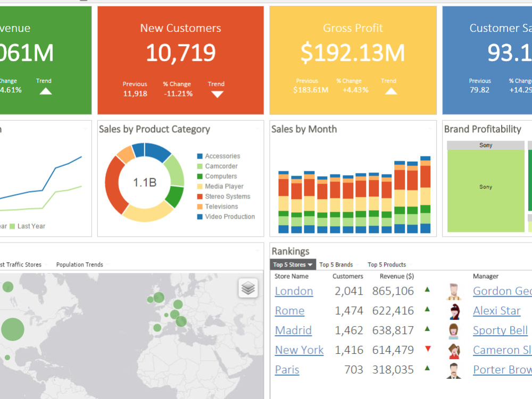Open the Madrid store link
532x399 pixels.
click(293, 330)
